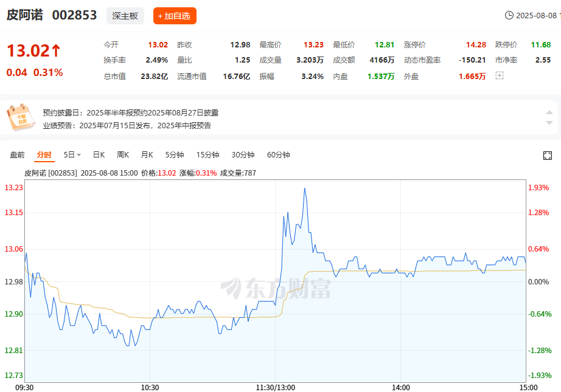Select the 15分钟 interval tab
The image size is (561, 392).
207,155
